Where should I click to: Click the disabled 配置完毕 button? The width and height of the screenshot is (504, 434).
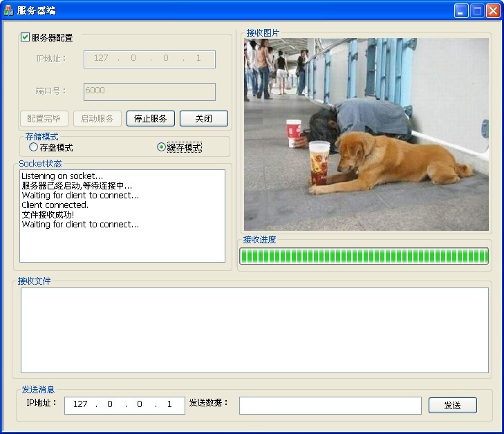(44, 119)
